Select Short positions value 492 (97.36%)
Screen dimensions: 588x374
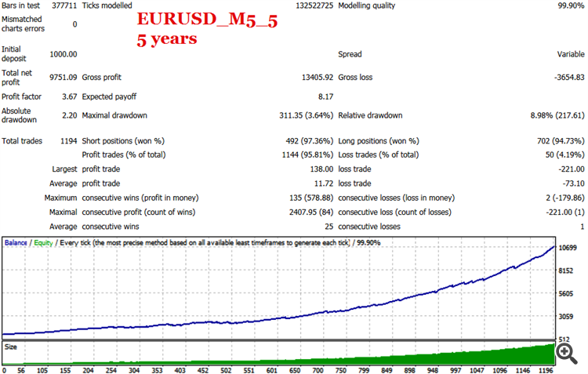pos(310,141)
